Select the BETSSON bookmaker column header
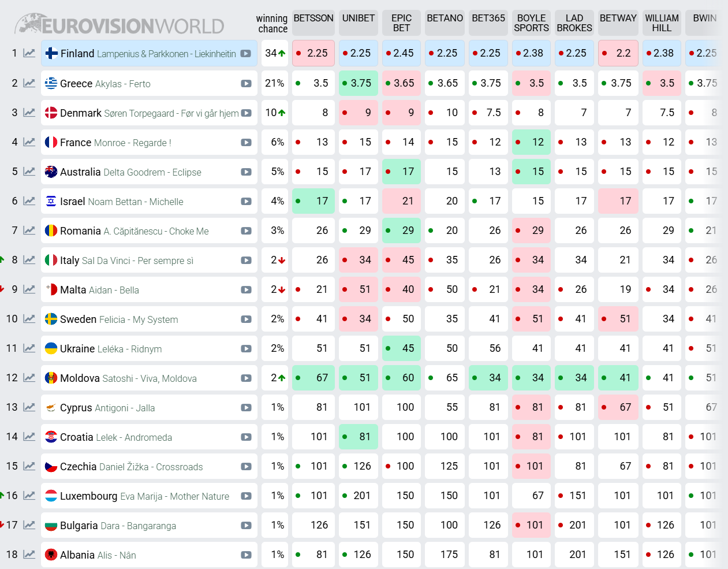 313,23
